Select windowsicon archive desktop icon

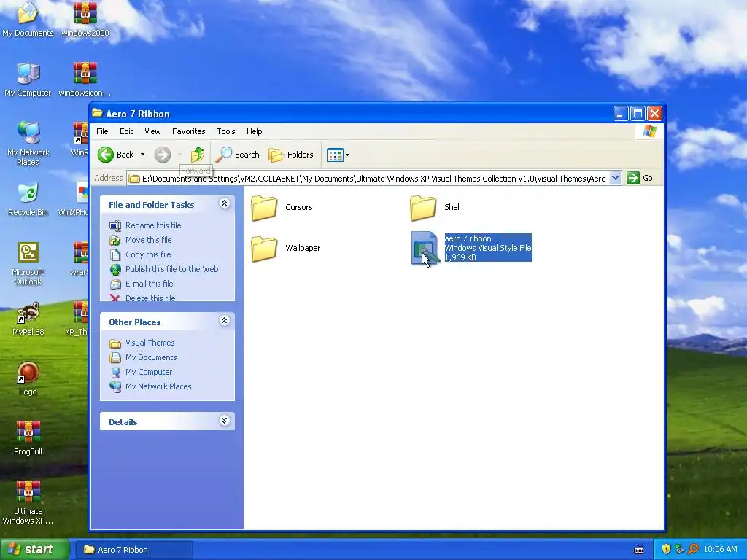tap(85, 79)
